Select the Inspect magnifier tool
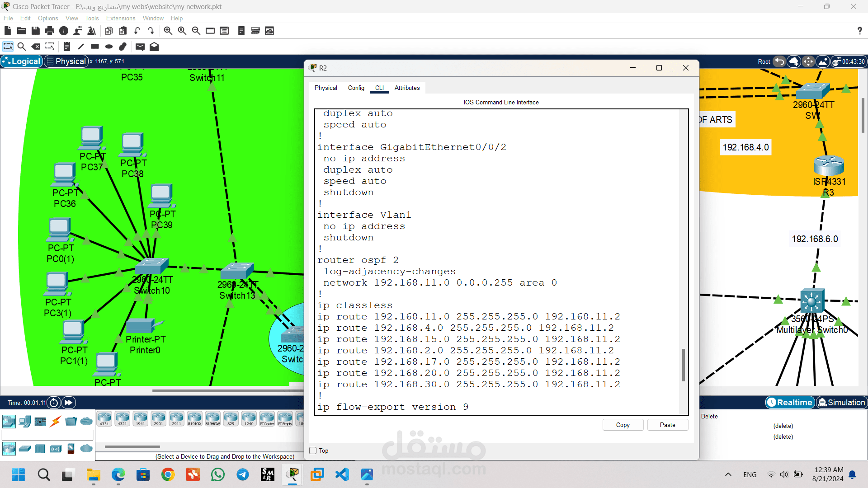The width and height of the screenshot is (868, 488). click(x=21, y=47)
